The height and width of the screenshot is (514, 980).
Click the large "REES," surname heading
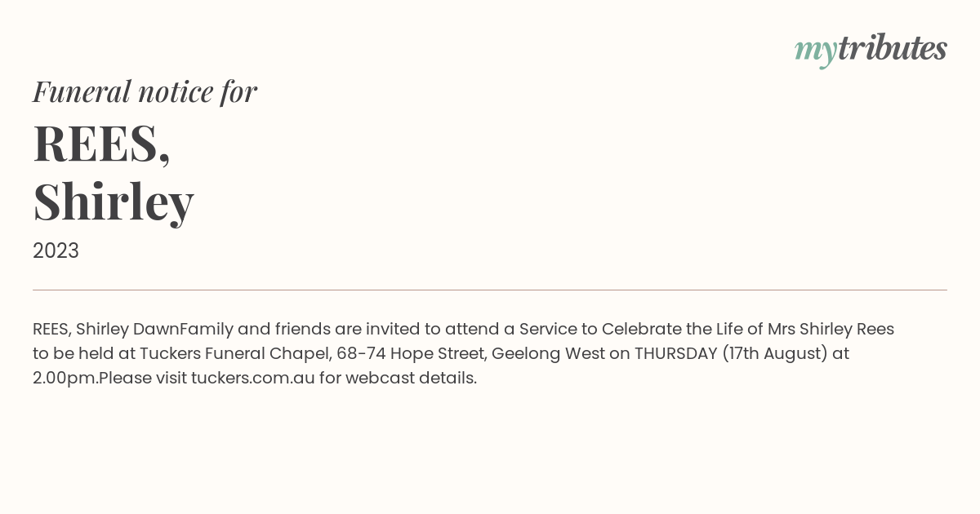pyautogui.click(x=102, y=143)
